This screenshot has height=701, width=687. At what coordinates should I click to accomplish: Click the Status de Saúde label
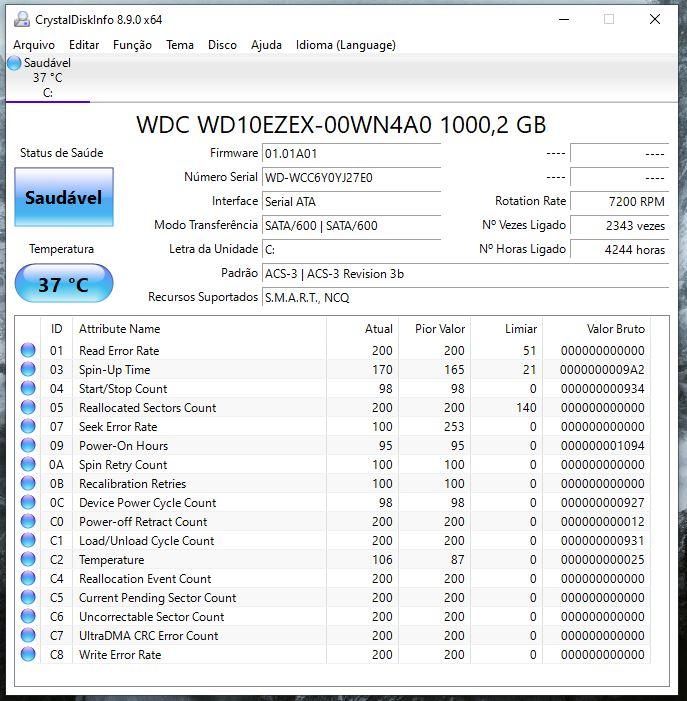[x=62, y=153]
